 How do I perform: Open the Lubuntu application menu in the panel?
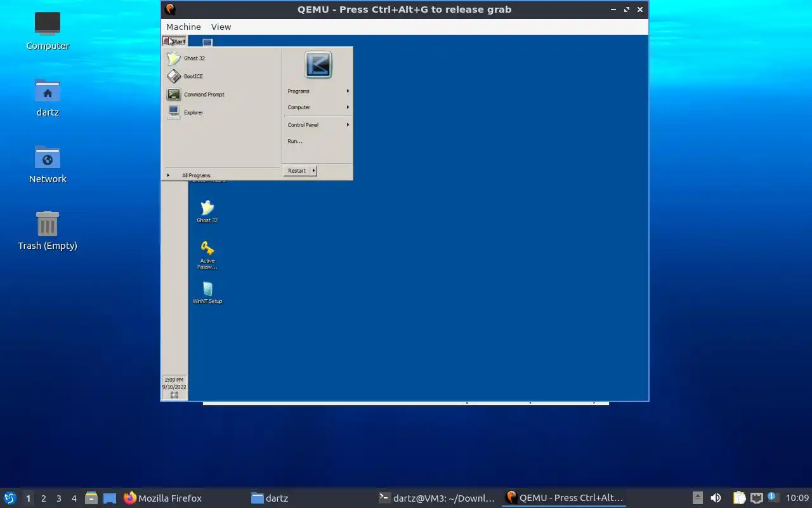point(10,498)
